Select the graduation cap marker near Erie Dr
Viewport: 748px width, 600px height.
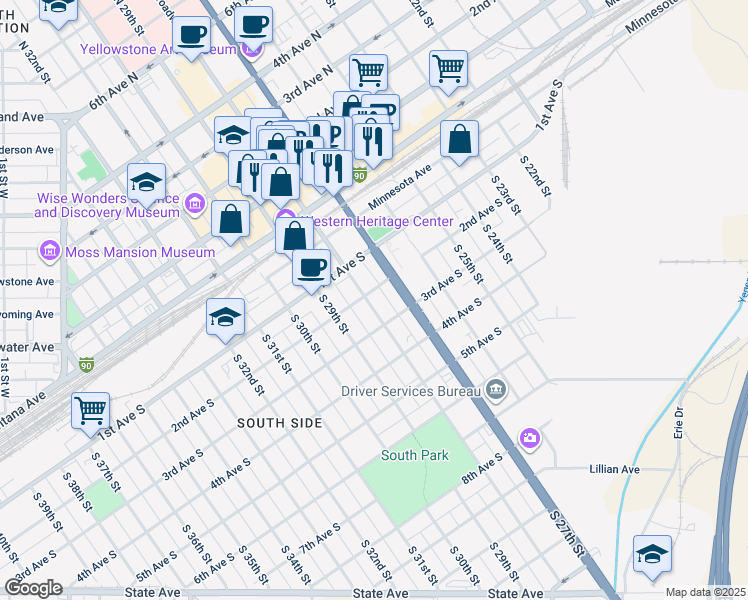pyautogui.click(x=652, y=554)
